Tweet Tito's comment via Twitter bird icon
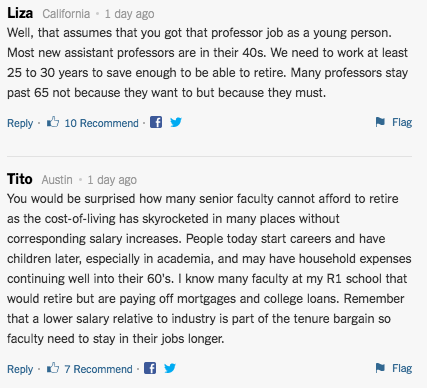Image resolution: width=431 pixels, height=388 pixels. [170, 368]
